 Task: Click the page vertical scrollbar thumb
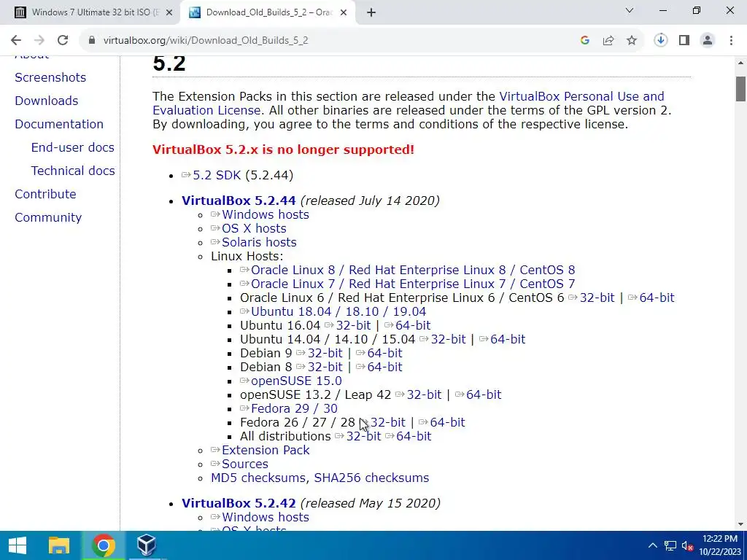[740, 88]
